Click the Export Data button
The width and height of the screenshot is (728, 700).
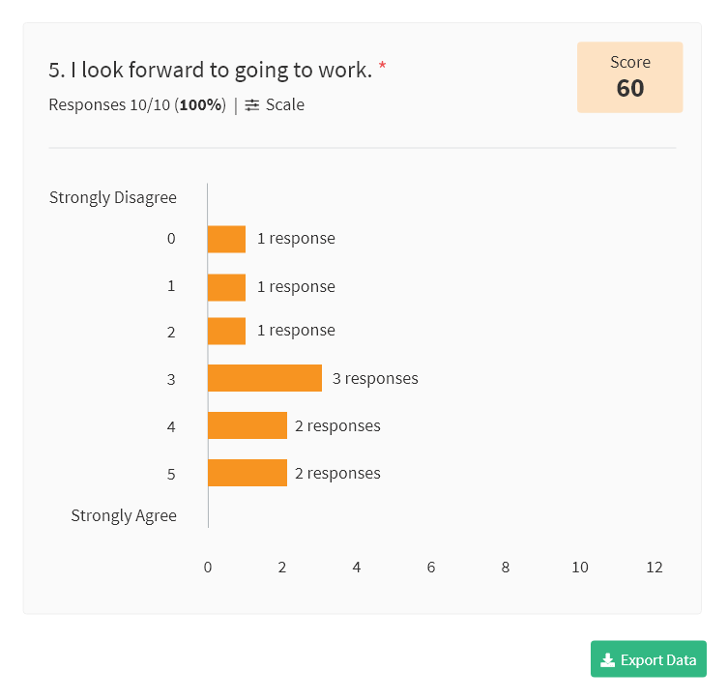click(648, 658)
